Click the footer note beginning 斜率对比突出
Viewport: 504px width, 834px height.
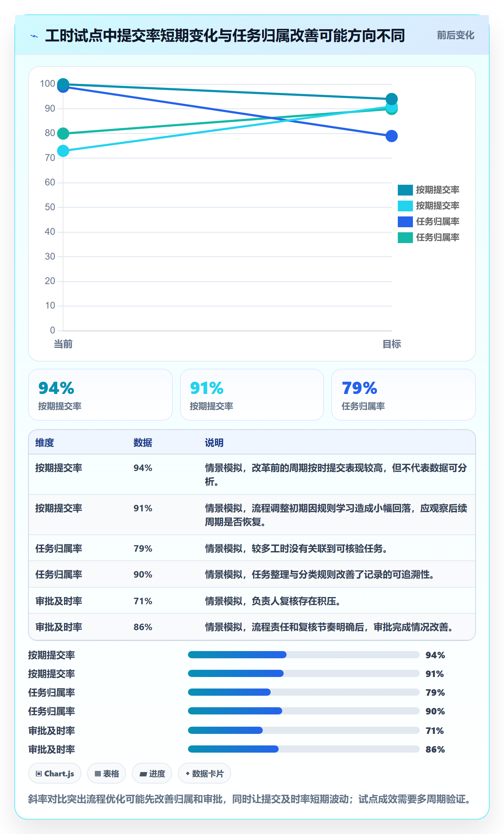click(250, 799)
